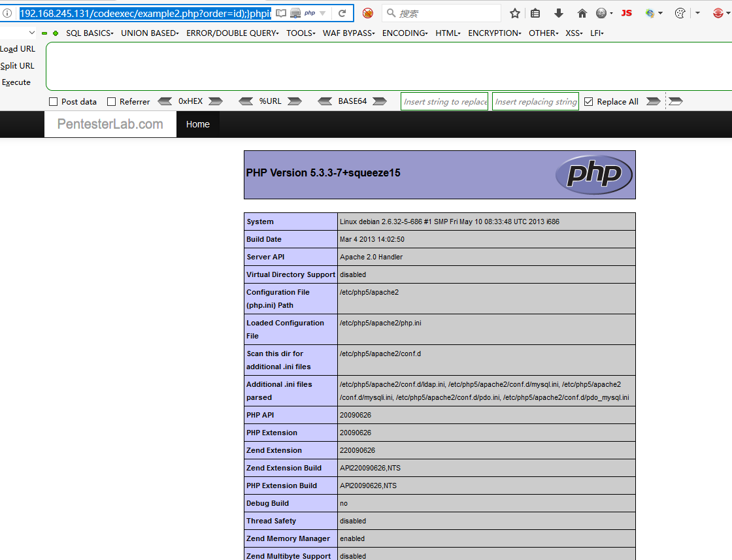Click the Thread Safety row label
732x560 pixels.
(x=271, y=521)
